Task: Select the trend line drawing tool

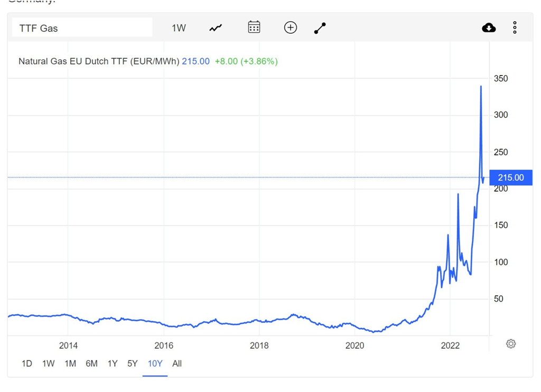Action: [320, 28]
